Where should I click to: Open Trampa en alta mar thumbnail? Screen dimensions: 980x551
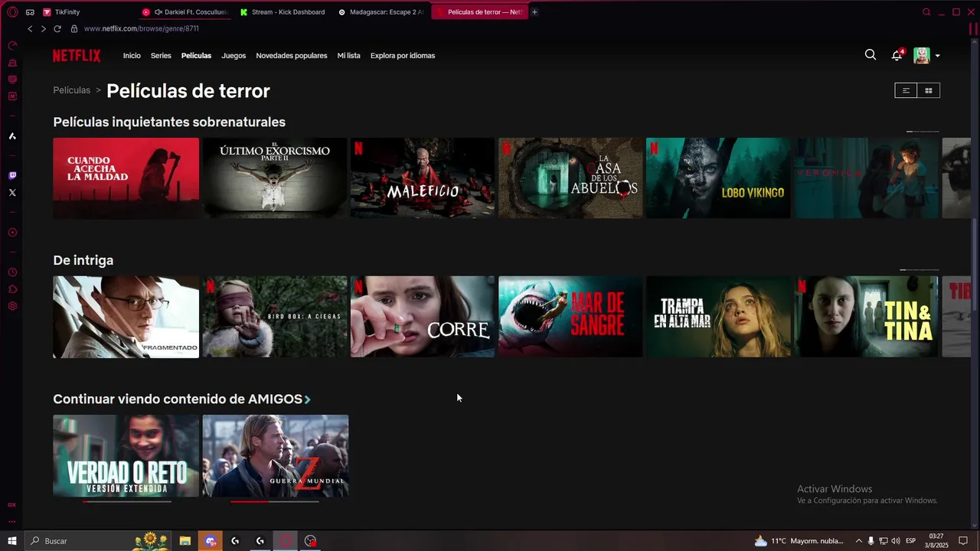click(718, 317)
